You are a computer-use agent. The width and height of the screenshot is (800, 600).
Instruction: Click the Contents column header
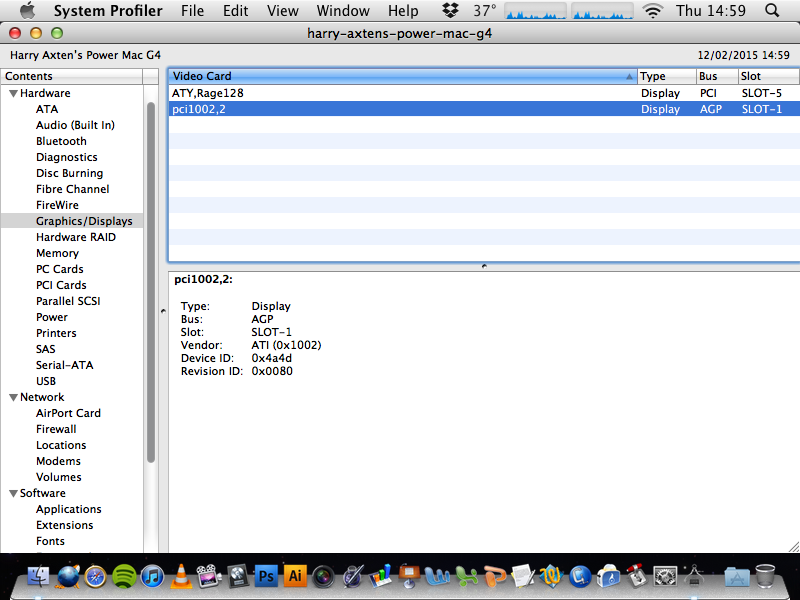72,76
